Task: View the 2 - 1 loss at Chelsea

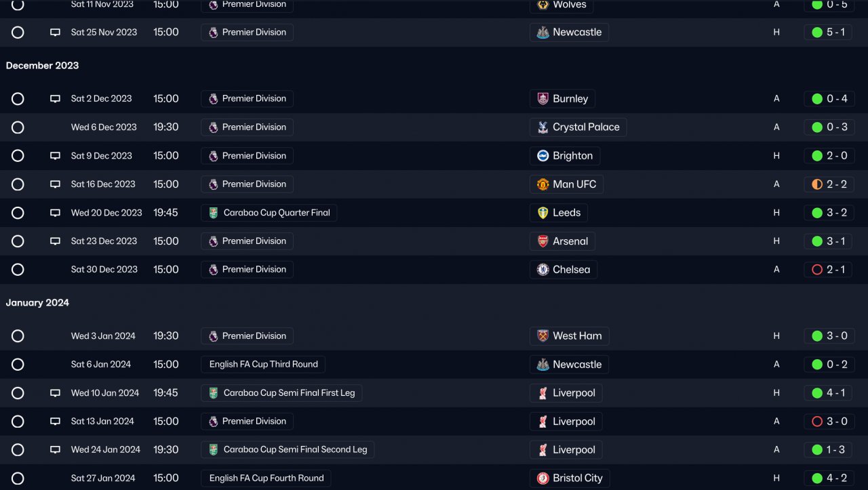Action: (829, 270)
